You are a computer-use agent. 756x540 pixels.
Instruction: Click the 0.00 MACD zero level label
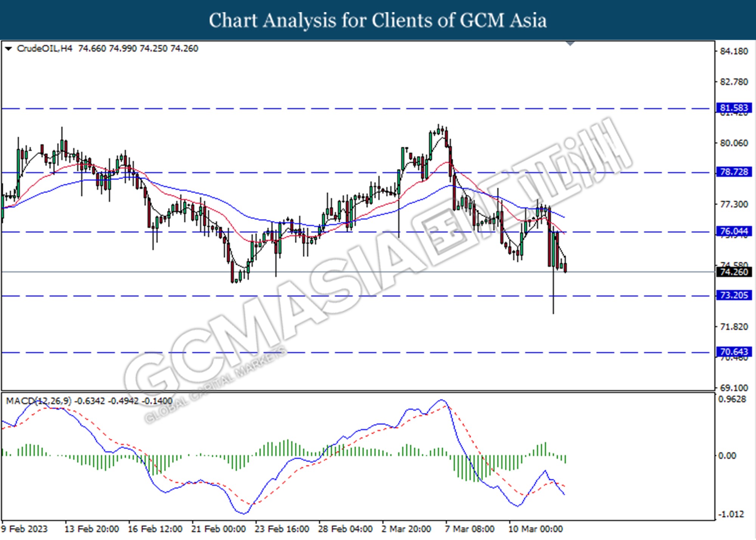coord(727,456)
